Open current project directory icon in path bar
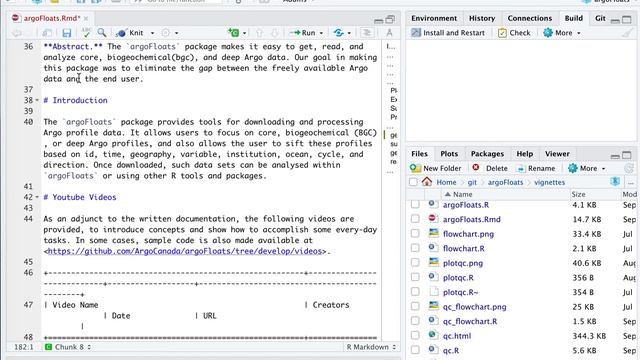 click(615, 182)
